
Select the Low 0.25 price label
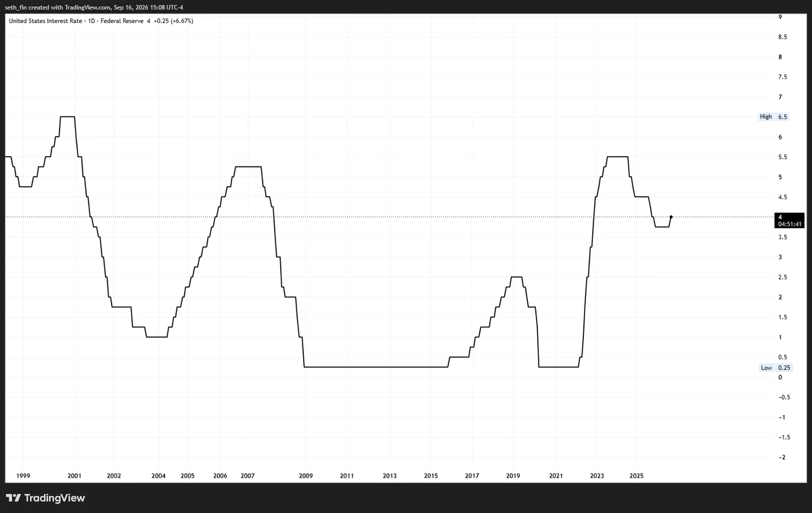click(x=776, y=367)
